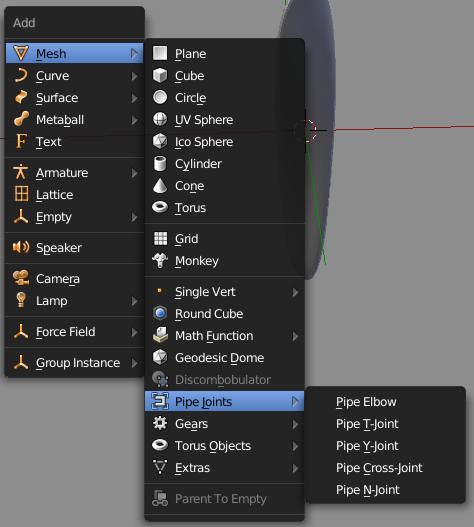Screen dimensions: 474x527
Task: Click the Text F icon
Action: pyautogui.click(x=21, y=141)
